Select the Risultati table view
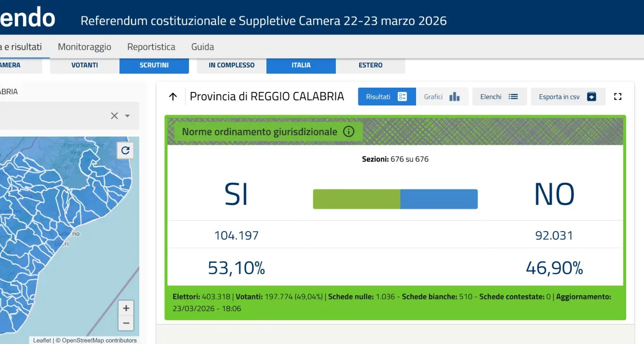Image resolution: width=644 pixels, height=344 pixels. (x=386, y=96)
